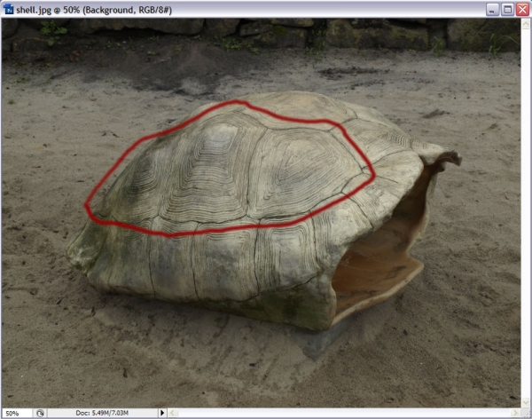The image size is (532, 419).
Task: Click the Photoshop document icon in title bar
Action: [x=9, y=9]
